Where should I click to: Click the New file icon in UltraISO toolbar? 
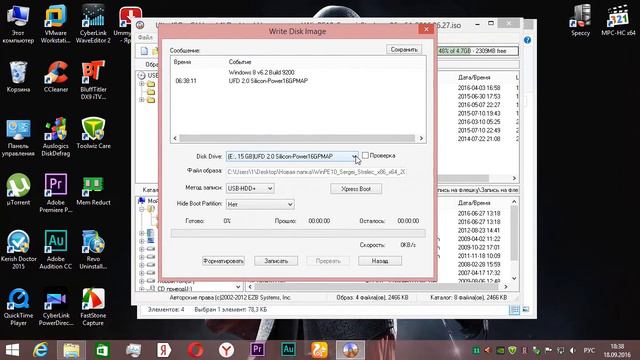tap(144, 51)
